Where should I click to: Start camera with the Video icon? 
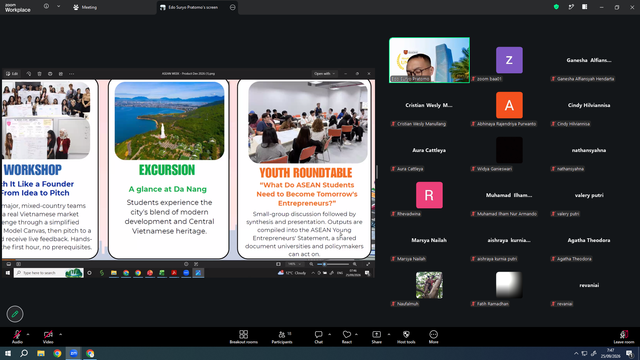click(48, 335)
